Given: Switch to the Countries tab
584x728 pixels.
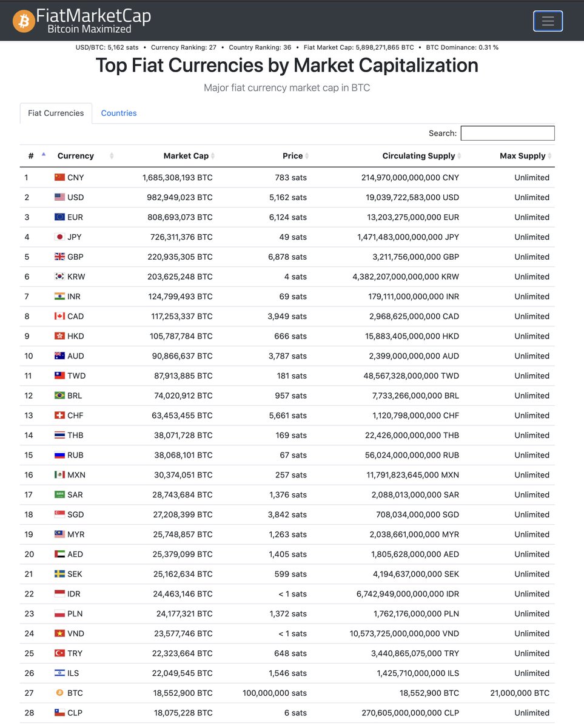Looking at the screenshot, I should point(118,113).
